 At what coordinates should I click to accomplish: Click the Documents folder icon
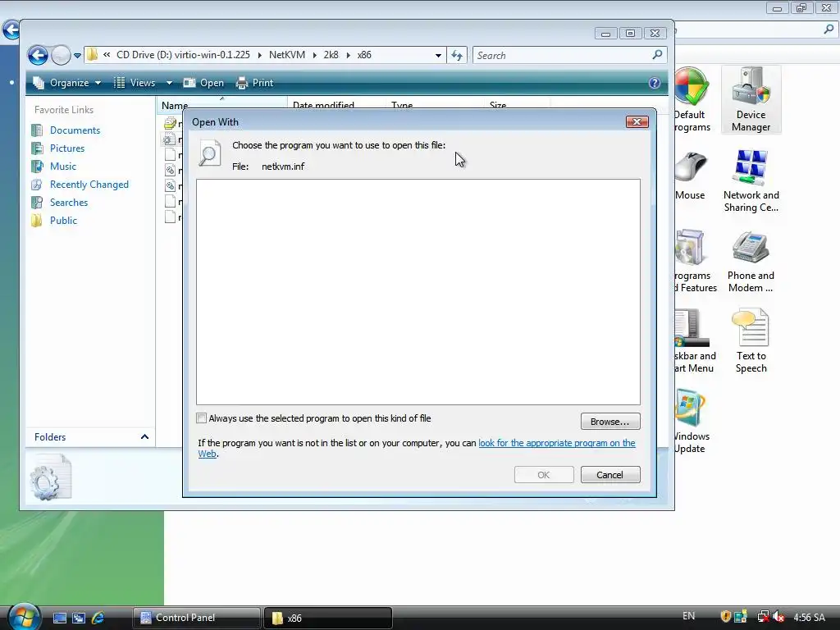[x=37, y=130]
